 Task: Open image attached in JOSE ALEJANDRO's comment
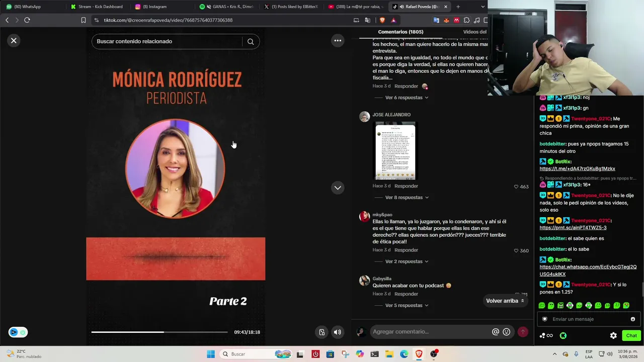(x=395, y=150)
